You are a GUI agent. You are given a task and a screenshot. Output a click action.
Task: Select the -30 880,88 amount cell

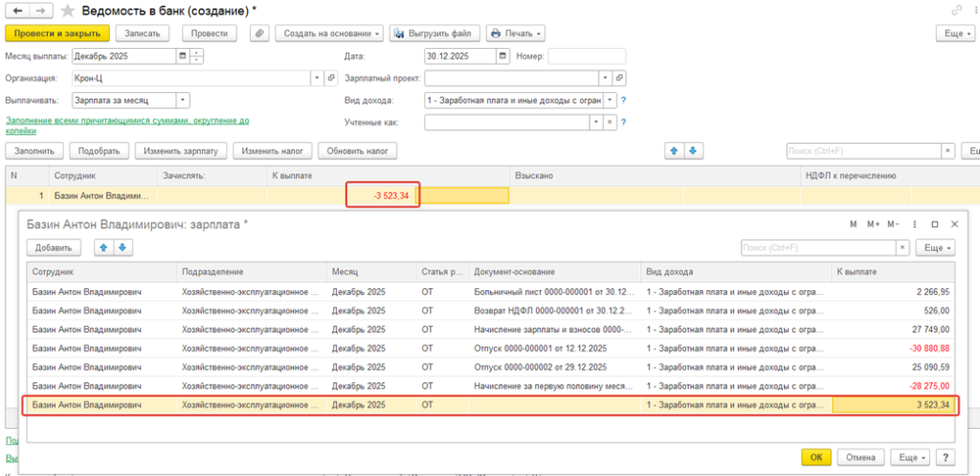tap(893, 349)
